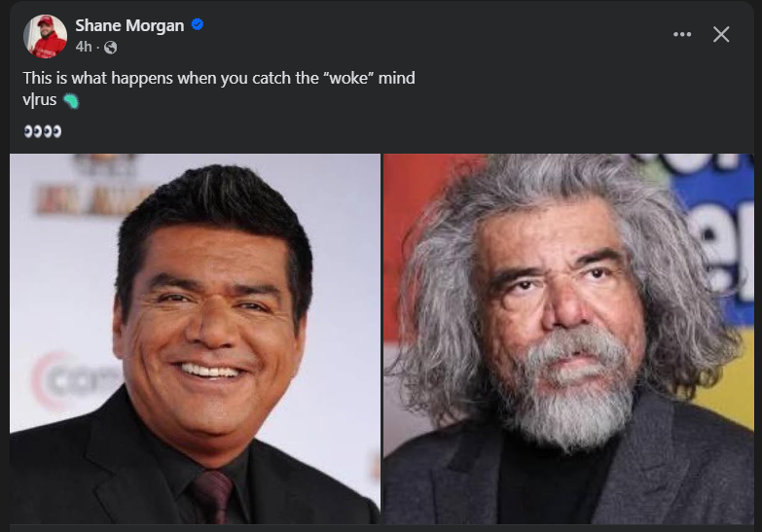This screenshot has width=762, height=532.
Task: Click the maroon tie in left photo
Action: point(212,496)
